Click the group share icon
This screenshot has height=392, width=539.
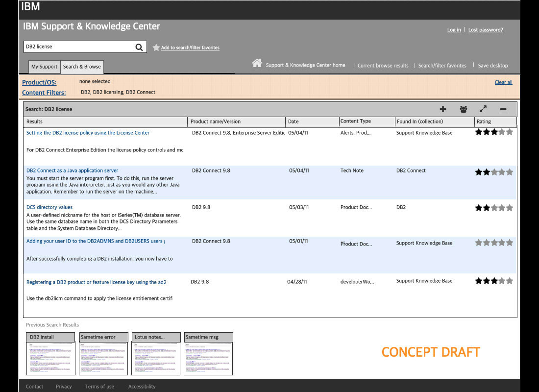point(463,109)
